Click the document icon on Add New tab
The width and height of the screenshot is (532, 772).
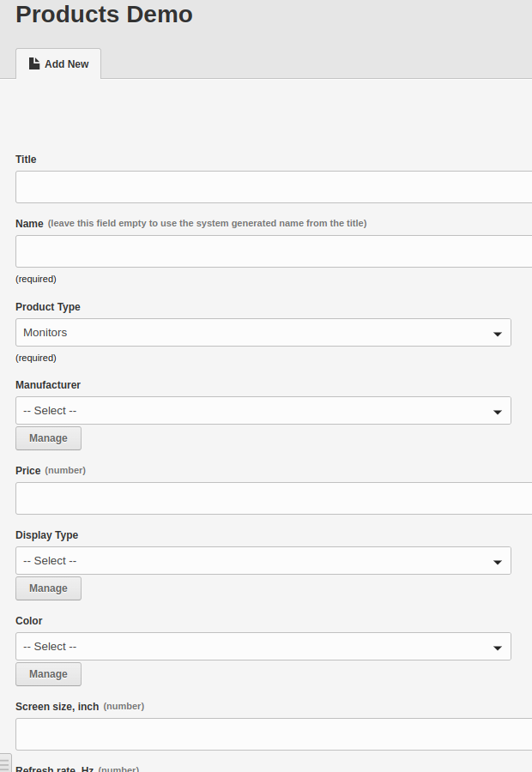(x=34, y=63)
